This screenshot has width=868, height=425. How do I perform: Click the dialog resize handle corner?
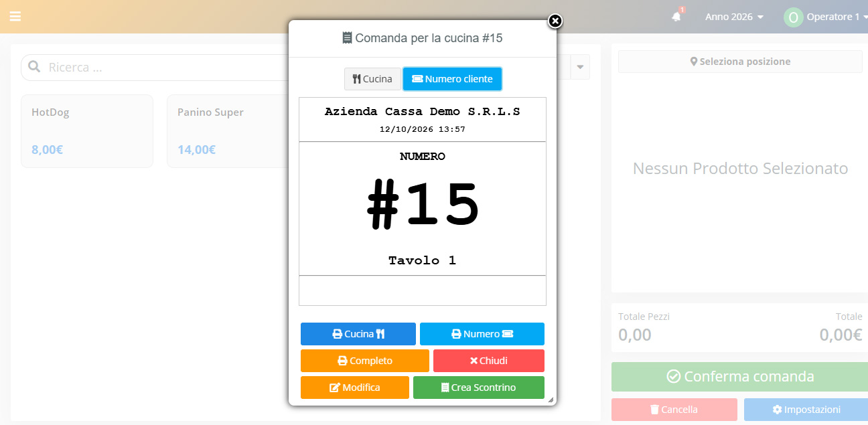[551, 400]
